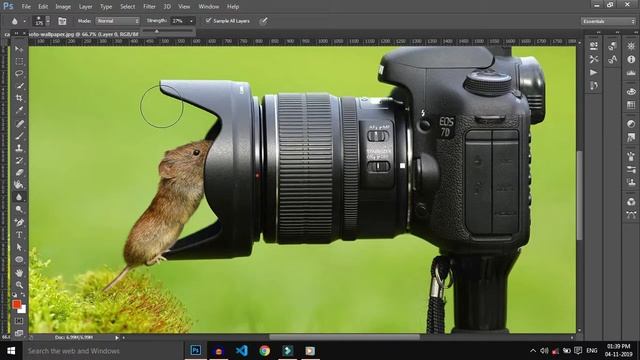The image size is (640, 360).
Task: Open the File menu
Action: pos(26,7)
